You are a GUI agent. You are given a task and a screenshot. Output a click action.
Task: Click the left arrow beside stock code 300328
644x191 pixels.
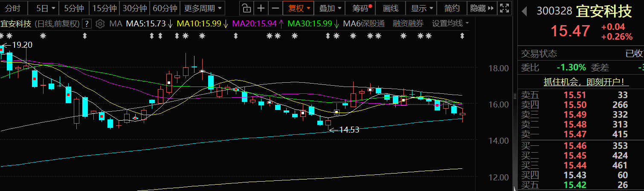[x=524, y=12]
